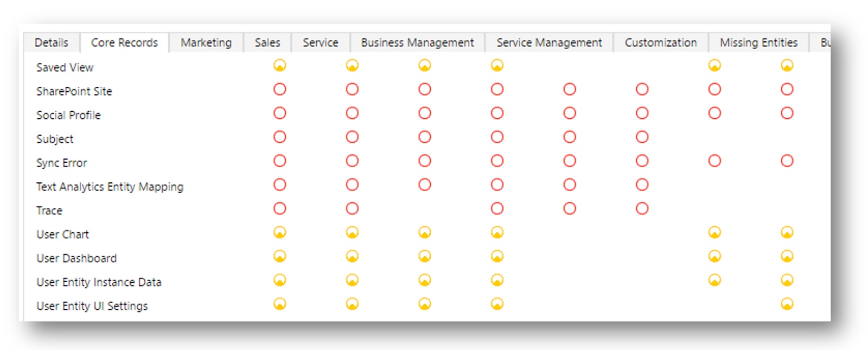Toggle the last privilege circle in Sync Error row
Screen dimensions: 868x350
pyautogui.click(x=787, y=161)
